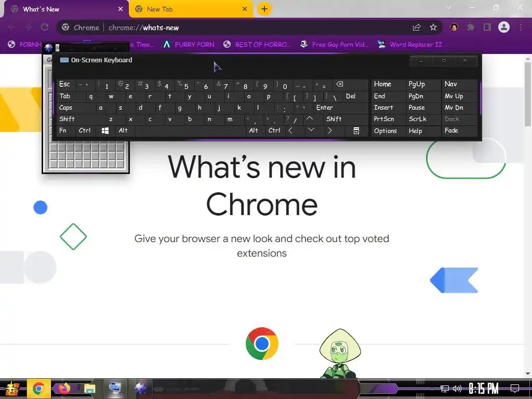Open the BEST OF HORRO... bookmark
Viewport: 532px width, 399px height.
click(257, 45)
